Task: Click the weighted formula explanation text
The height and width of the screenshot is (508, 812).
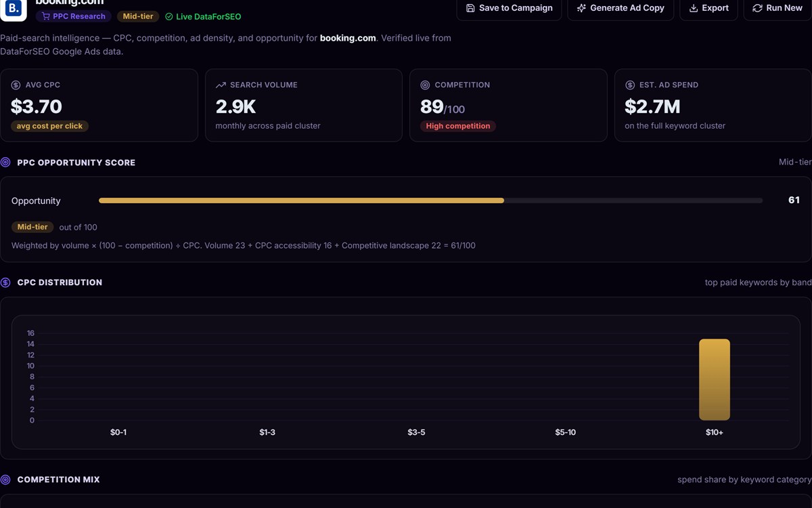Action: [x=244, y=245]
